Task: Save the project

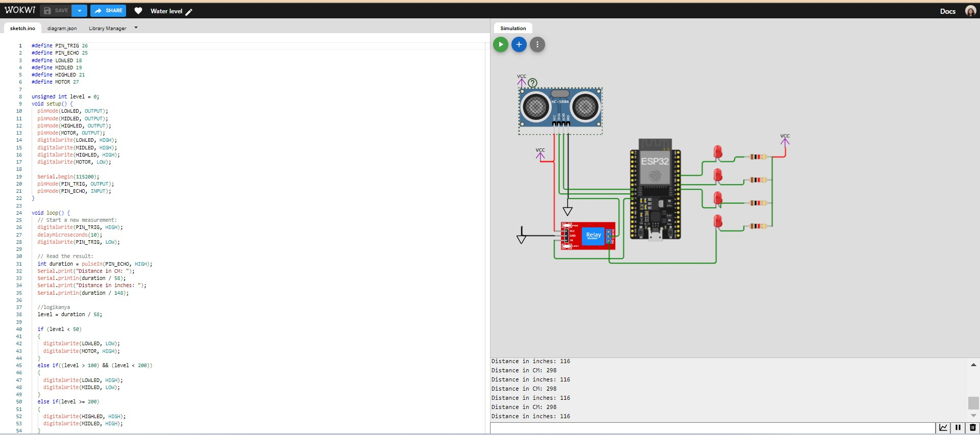Action: coord(56,11)
